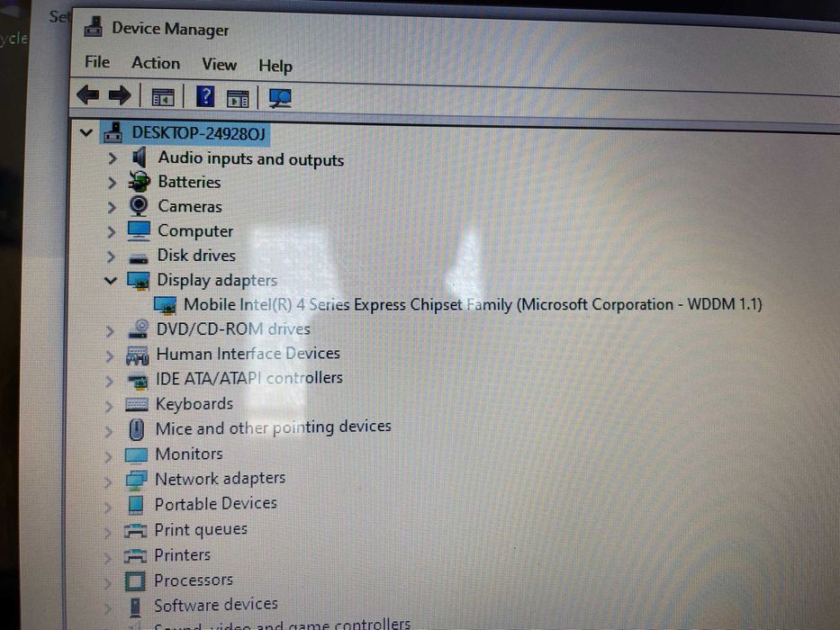Open the File menu
Image resolution: width=840 pixels, height=630 pixels.
(x=97, y=61)
